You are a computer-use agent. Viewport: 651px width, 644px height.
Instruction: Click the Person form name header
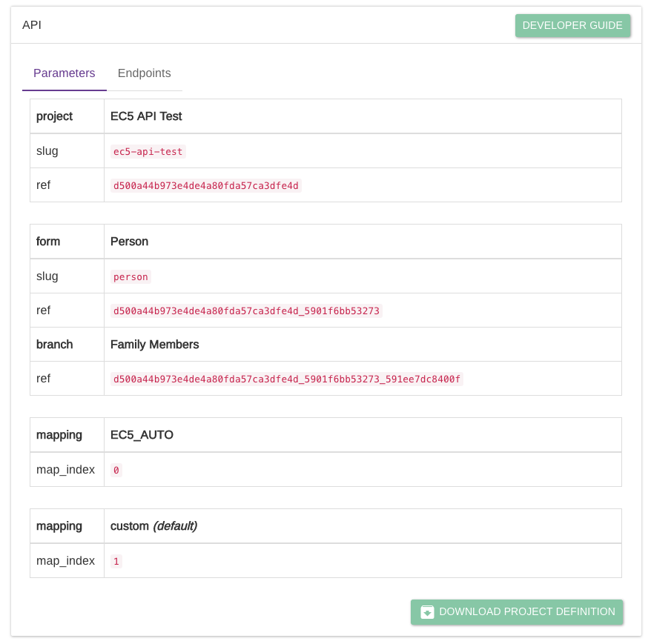pyautogui.click(x=129, y=242)
